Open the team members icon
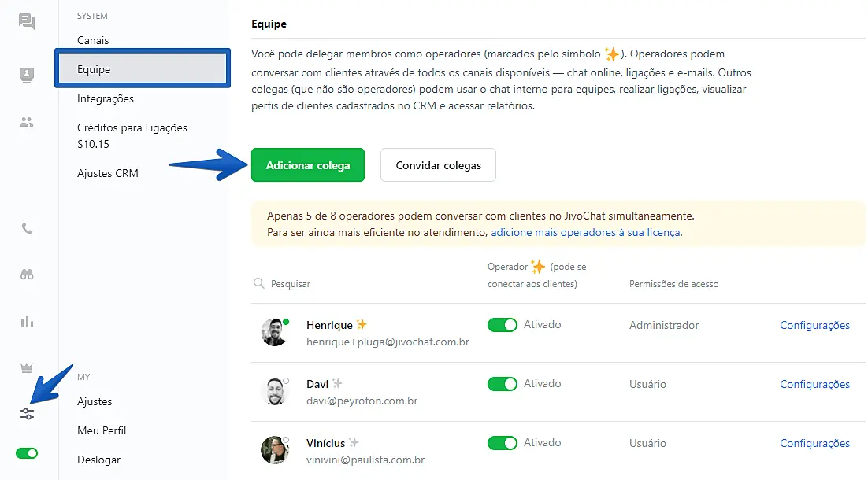Image resolution: width=868 pixels, height=480 pixels. (x=26, y=122)
